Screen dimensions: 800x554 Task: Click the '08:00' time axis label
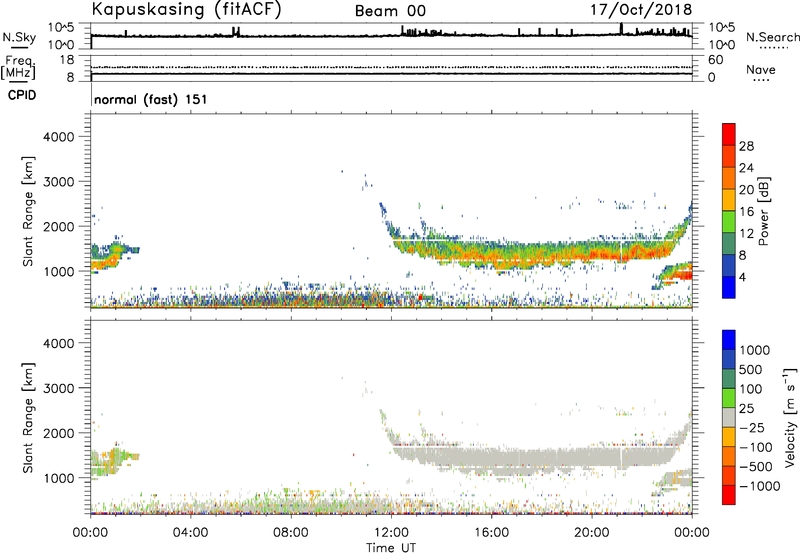[x=290, y=533]
